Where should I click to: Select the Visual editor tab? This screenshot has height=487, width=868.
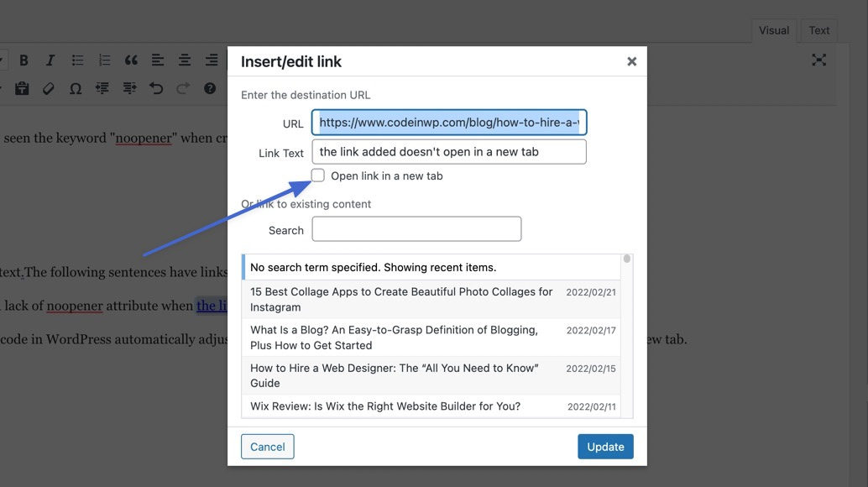tap(773, 29)
